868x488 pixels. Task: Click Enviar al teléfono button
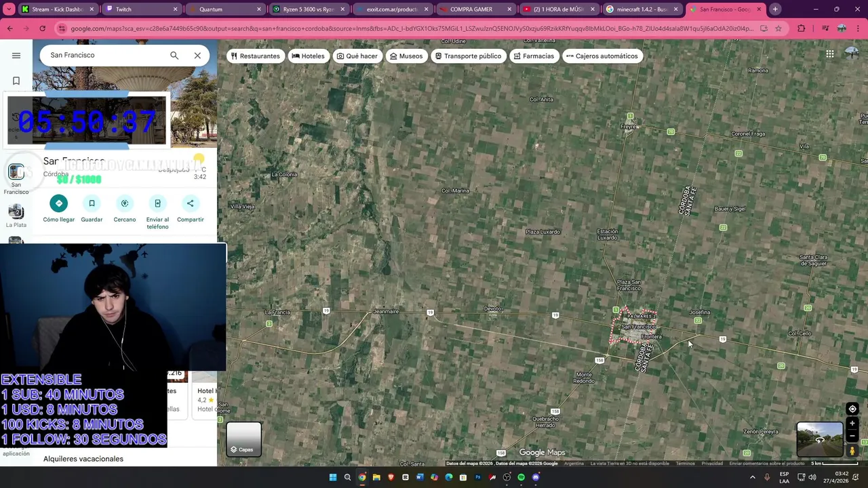(x=157, y=212)
